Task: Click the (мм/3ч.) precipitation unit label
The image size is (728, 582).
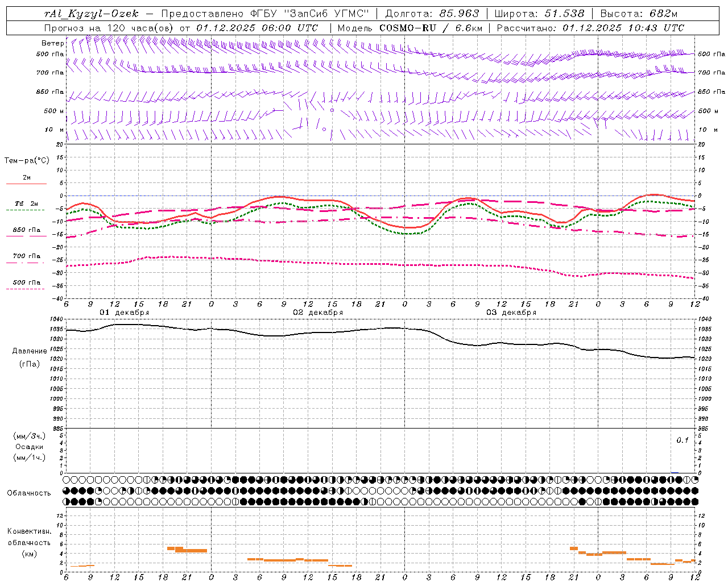Action: pyautogui.click(x=30, y=436)
